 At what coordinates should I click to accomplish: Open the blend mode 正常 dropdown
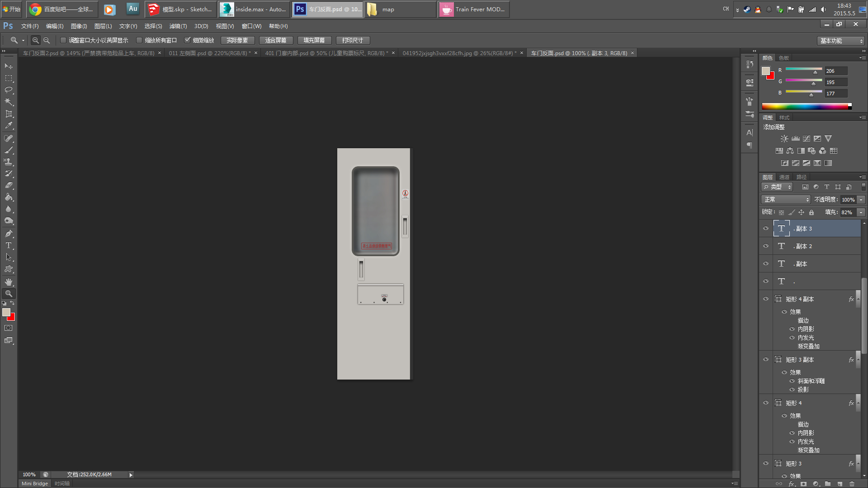(787, 199)
